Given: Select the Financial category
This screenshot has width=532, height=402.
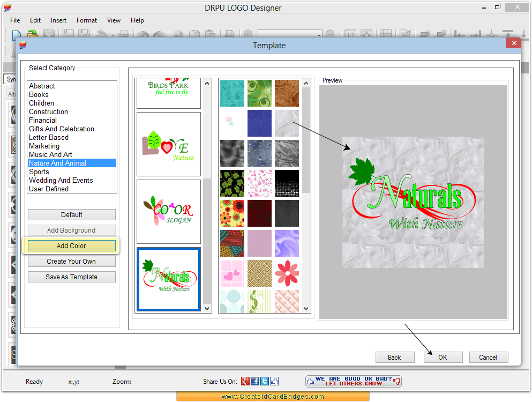Looking at the screenshot, I should (x=72, y=120).
